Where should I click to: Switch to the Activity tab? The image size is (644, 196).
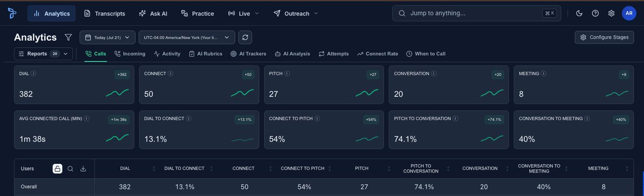coord(167,54)
